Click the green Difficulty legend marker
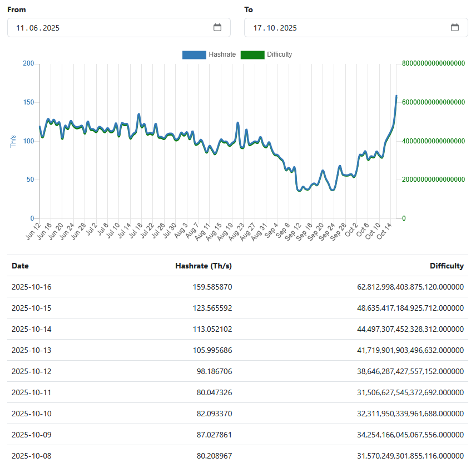The image size is (476, 463). (x=252, y=54)
